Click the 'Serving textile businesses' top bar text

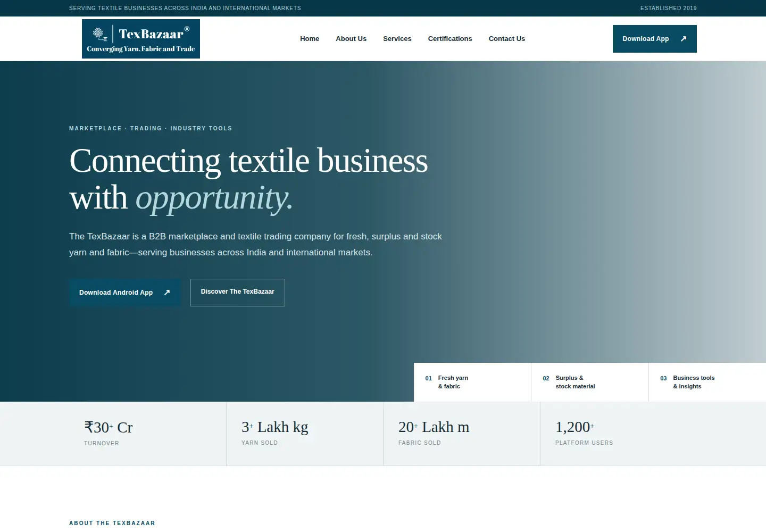coord(185,8)
